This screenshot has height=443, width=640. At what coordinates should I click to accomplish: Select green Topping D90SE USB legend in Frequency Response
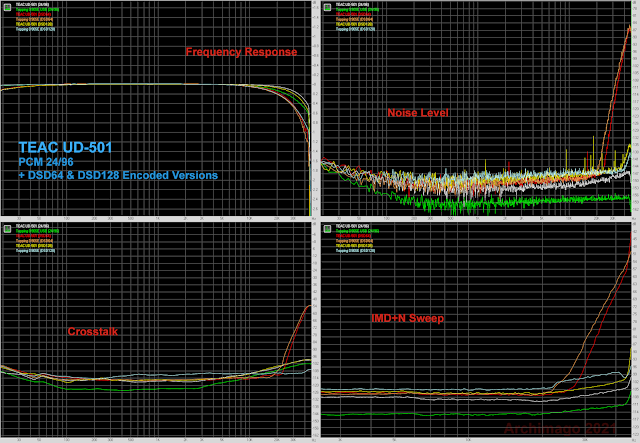click(x=37, y=9)
